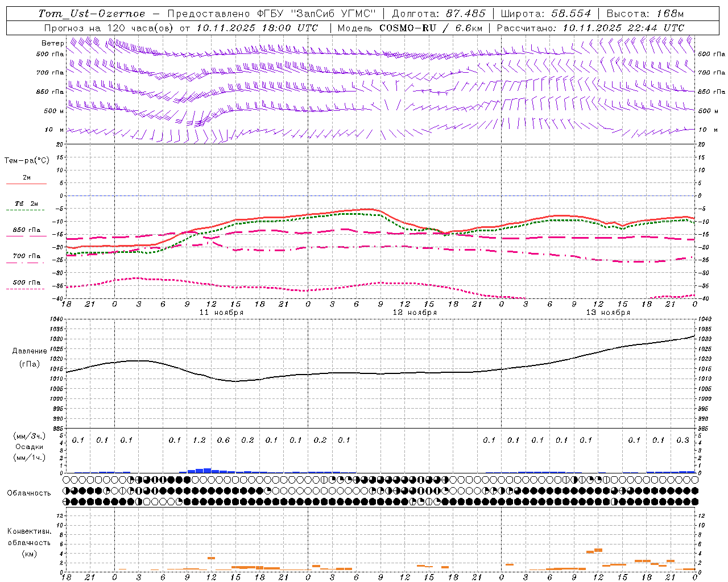Image resolution: width=728 pixels, height=582 pixels.
Task: Click the 'Td 2м' dew point legend entry
Action: pos(27,203)
